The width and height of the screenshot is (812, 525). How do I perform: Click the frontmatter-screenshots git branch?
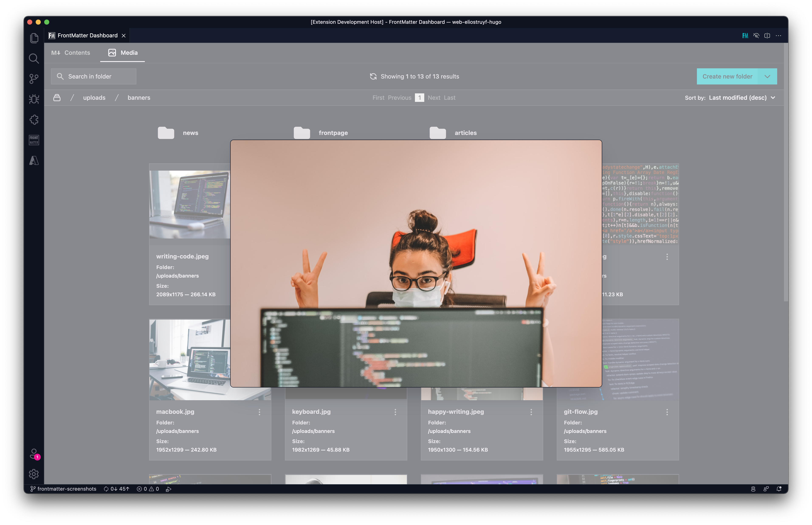pyautogui.click(x=63, y=489)
